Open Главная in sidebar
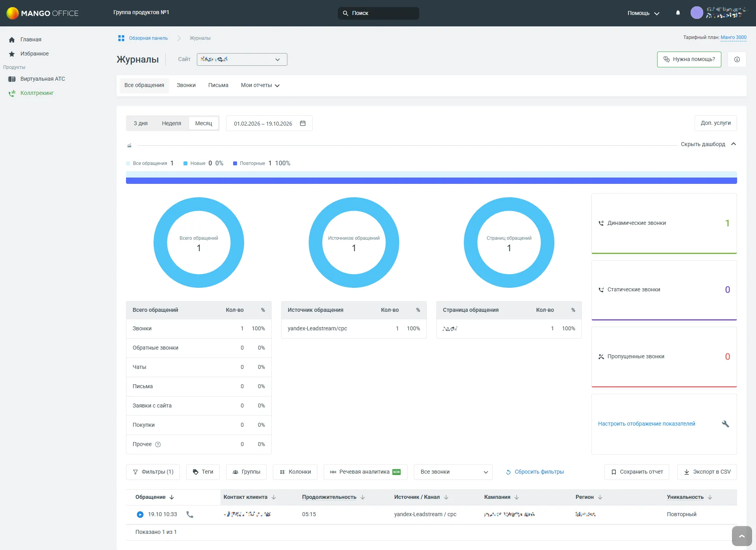This screenshot has height=550, width=756. pos(31,39)
